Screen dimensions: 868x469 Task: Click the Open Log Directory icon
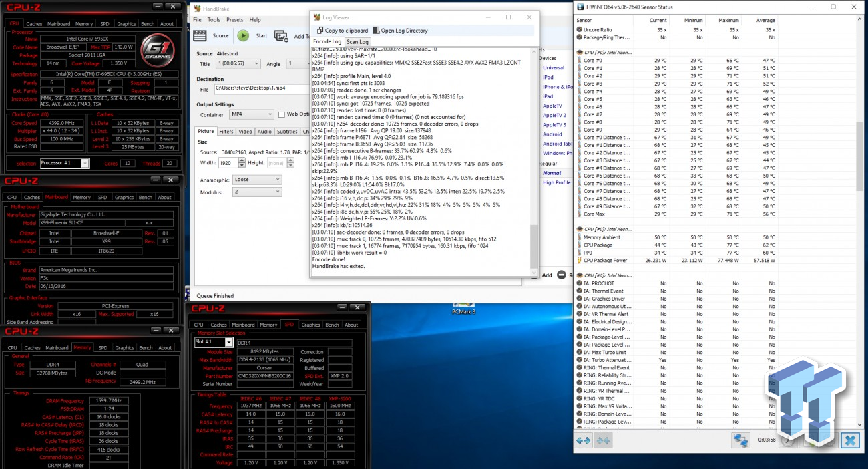tap(376, 31)
